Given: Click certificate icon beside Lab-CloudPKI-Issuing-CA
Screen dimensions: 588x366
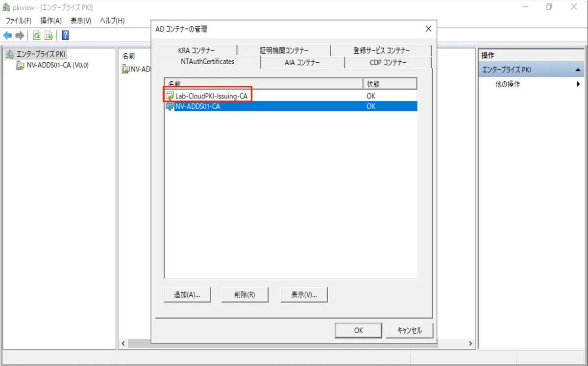Looking at the screenshot, I should click(x=170, y=96).
